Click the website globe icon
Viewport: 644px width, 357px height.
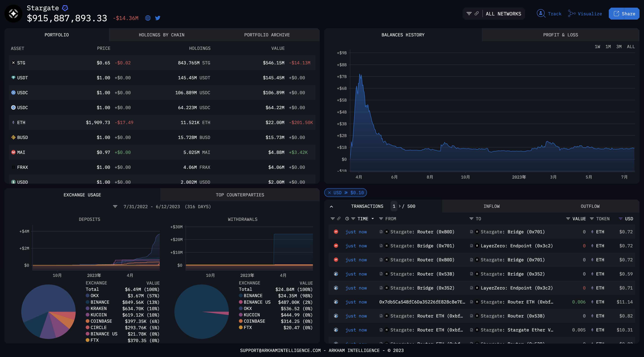coord(148,18)
